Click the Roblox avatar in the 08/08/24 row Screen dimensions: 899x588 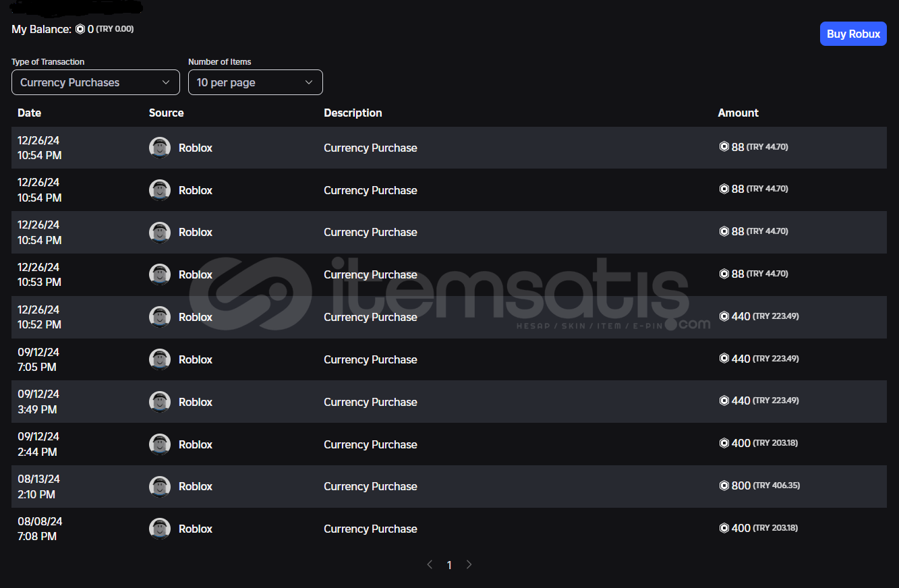160,529
